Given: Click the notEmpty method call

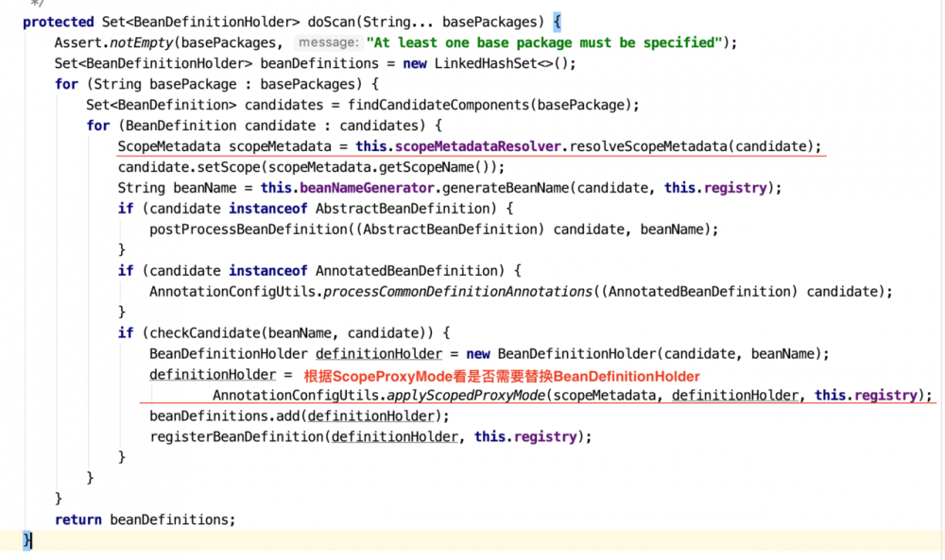Looking at the screenshot, I should pos(142,42).
